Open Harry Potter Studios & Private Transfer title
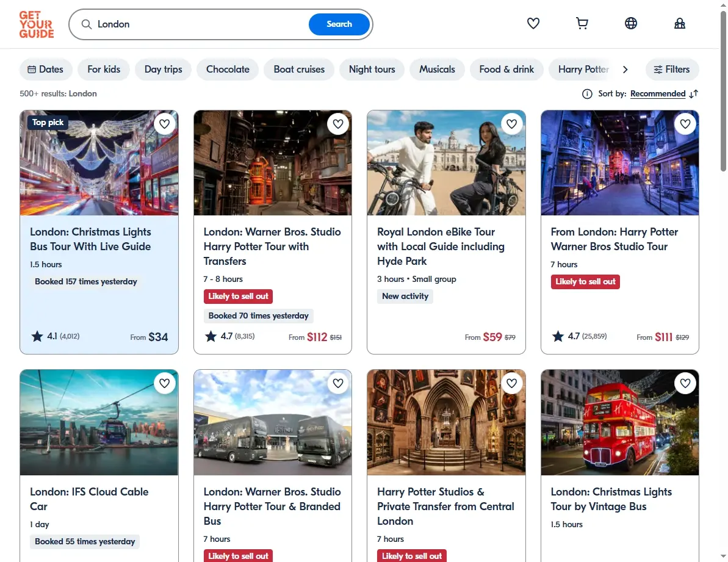Viewport: 728px width, 562px height. click(445, 506)
